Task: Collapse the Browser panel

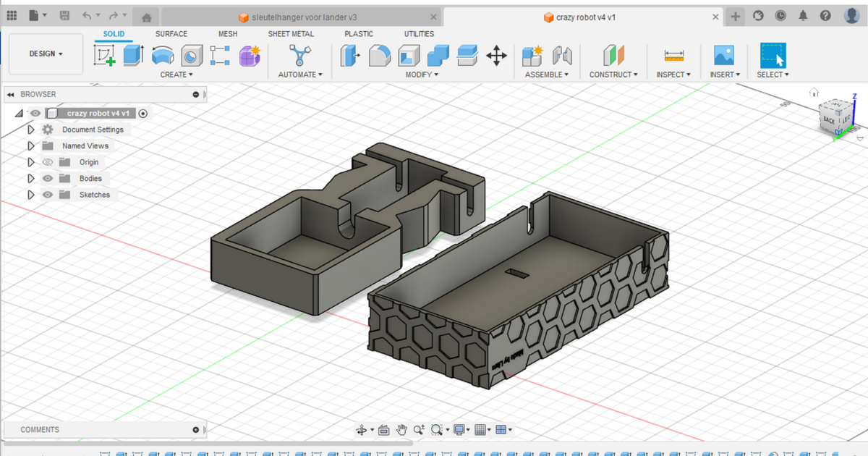Action: [x=9, y=94]
